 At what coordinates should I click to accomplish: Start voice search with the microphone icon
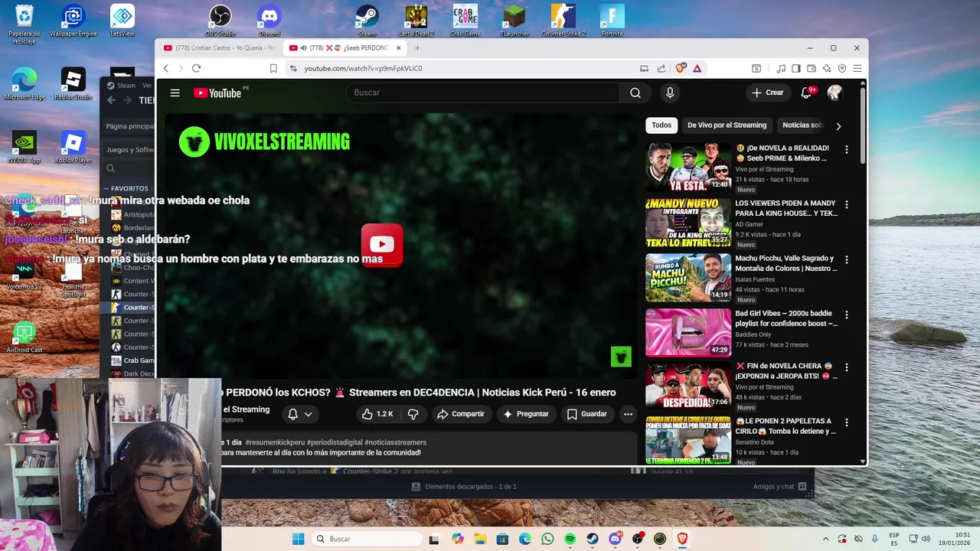point(670,93)
